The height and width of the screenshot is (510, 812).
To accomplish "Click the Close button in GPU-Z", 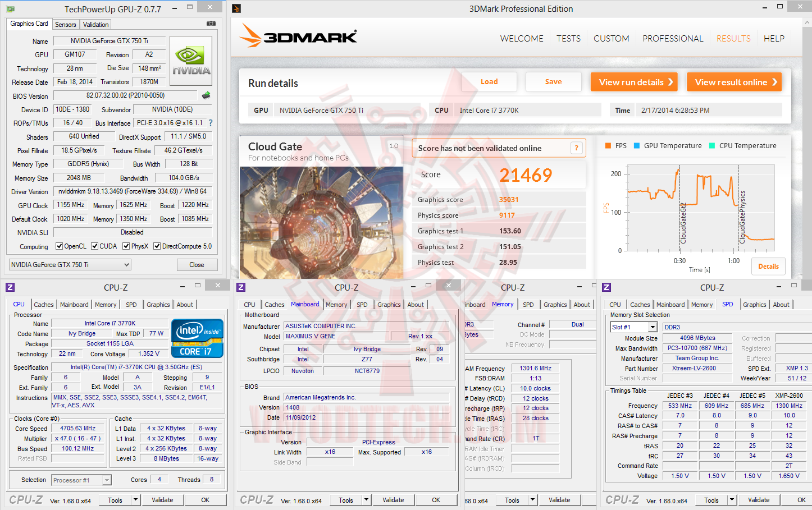I will [197, 265].
